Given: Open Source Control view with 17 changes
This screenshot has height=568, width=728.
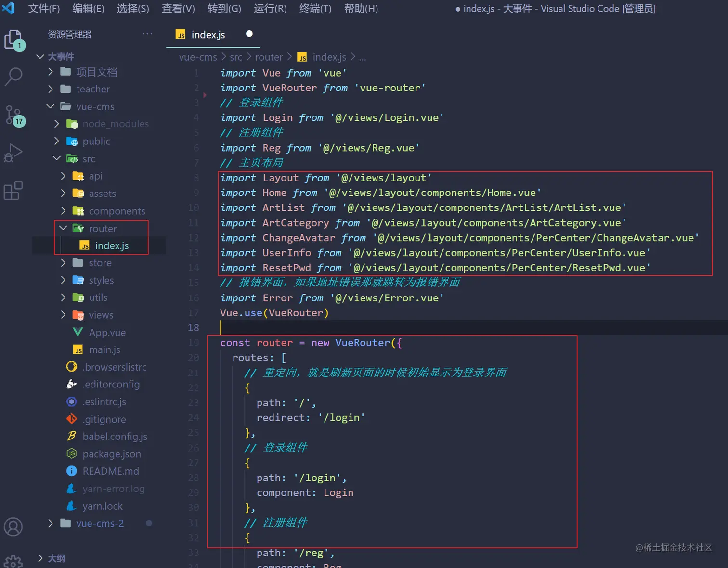Looking at the screenshot, I should click(x=13, y=116).
